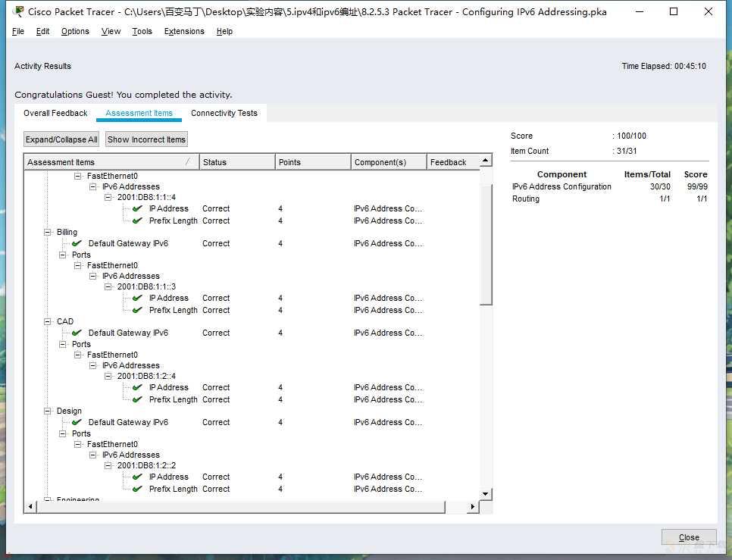Select the Default Gateway IPv6 row under Design
Screen dimensions: 732x560
coord(252,422)
